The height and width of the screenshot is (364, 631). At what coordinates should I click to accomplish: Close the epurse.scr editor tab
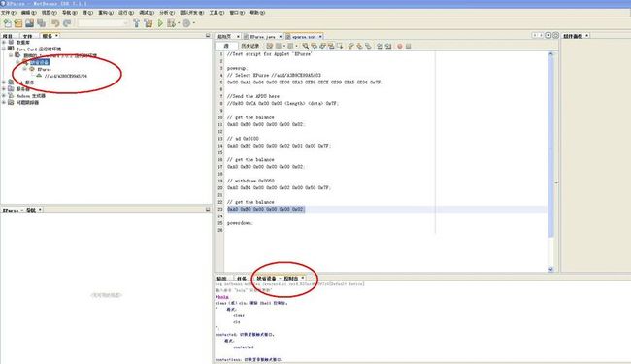pyautogui.click(x=320, y=37)
